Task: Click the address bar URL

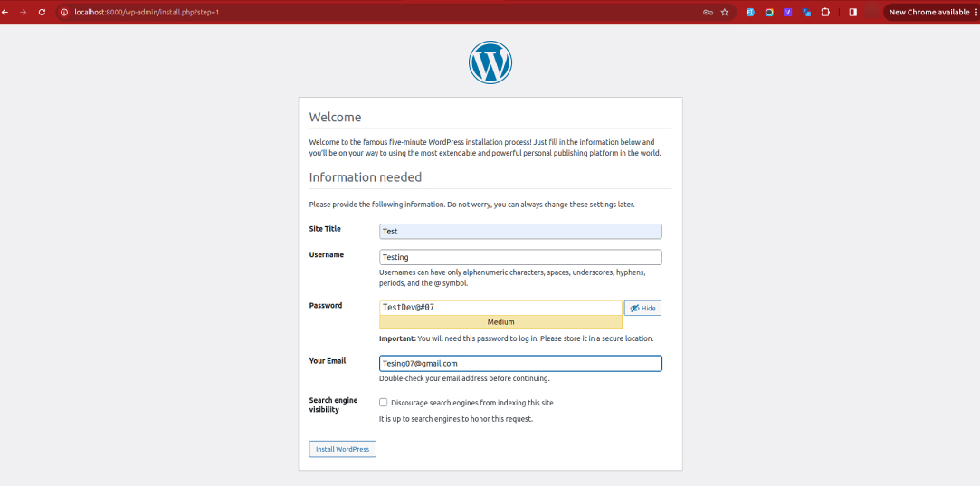Action: [x=147, y=12]
